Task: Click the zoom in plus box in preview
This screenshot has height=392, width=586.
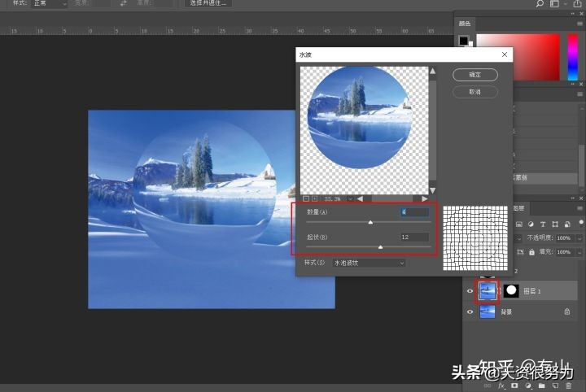Action: [x=315, y=198]
